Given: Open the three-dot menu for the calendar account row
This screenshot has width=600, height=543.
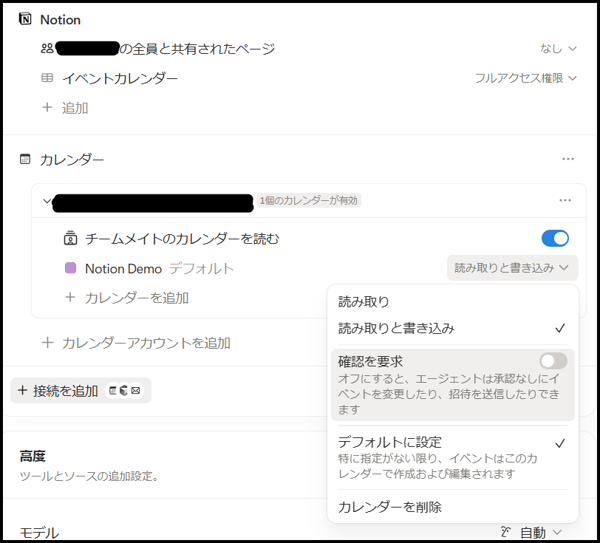Looking at the screenshot, I should [565, 200].
